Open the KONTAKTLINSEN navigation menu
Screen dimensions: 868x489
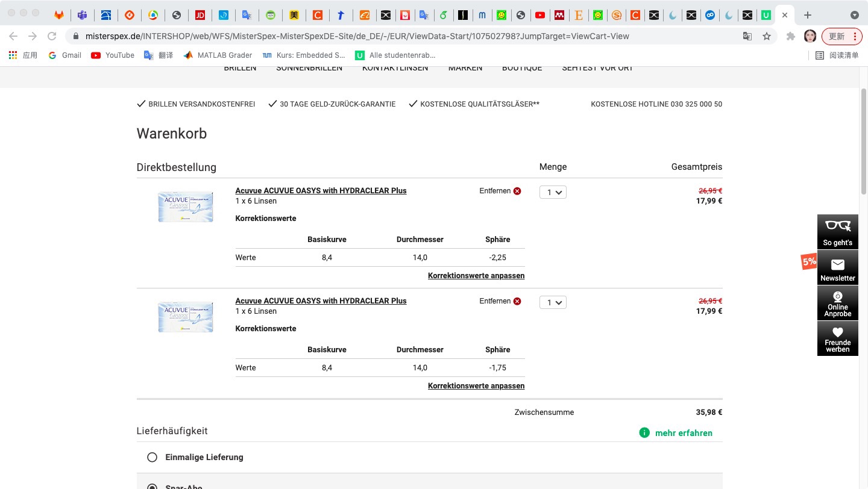tap(395, 68)
